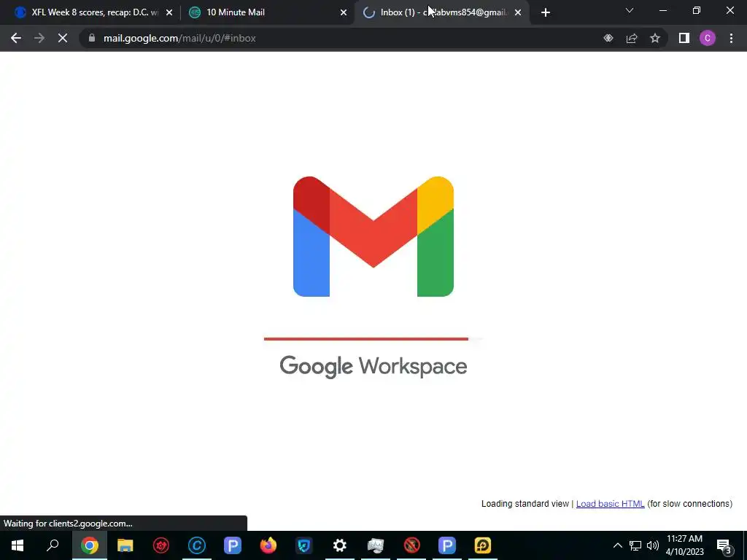Open File Explorer from taskbar

[x=125, y=545]
